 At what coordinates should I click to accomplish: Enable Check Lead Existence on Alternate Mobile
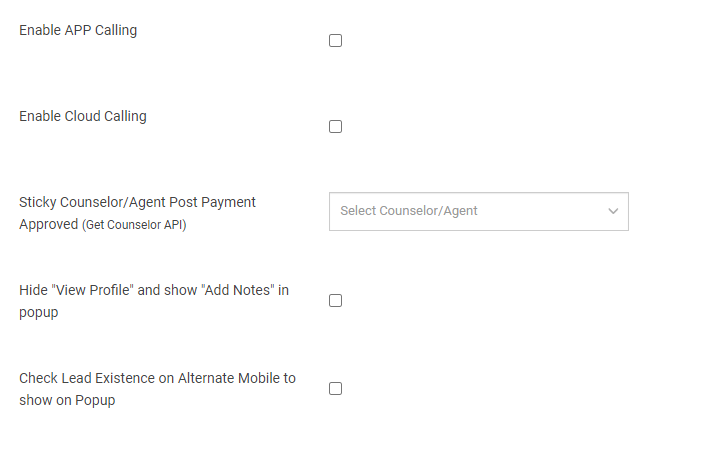pyautogui.click(x=336, y=389)
